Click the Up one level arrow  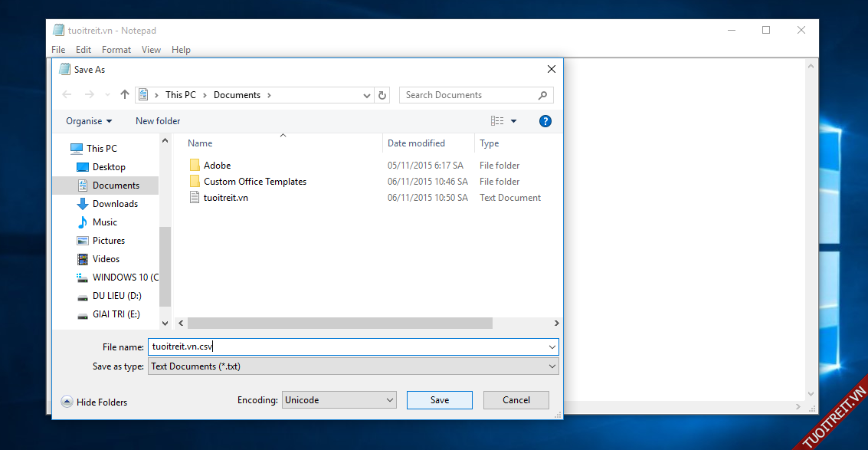pyautogui.click(x=125, y=95)
